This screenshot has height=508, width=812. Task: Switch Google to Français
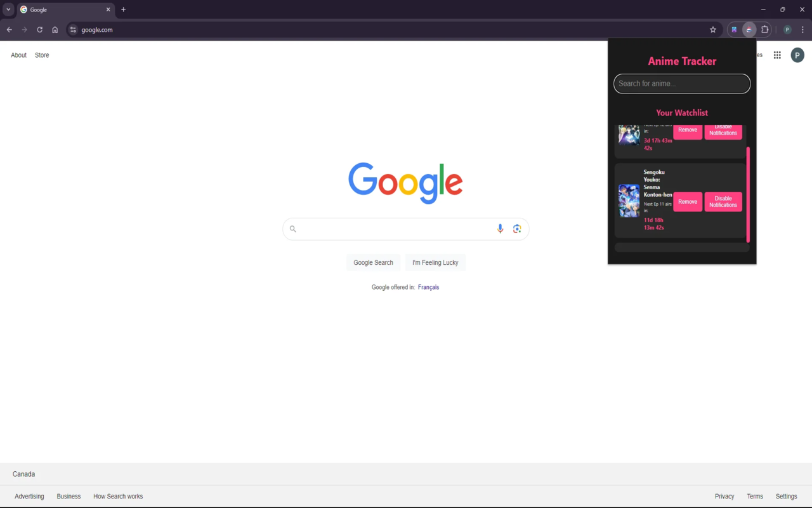(x=428, y=287)
